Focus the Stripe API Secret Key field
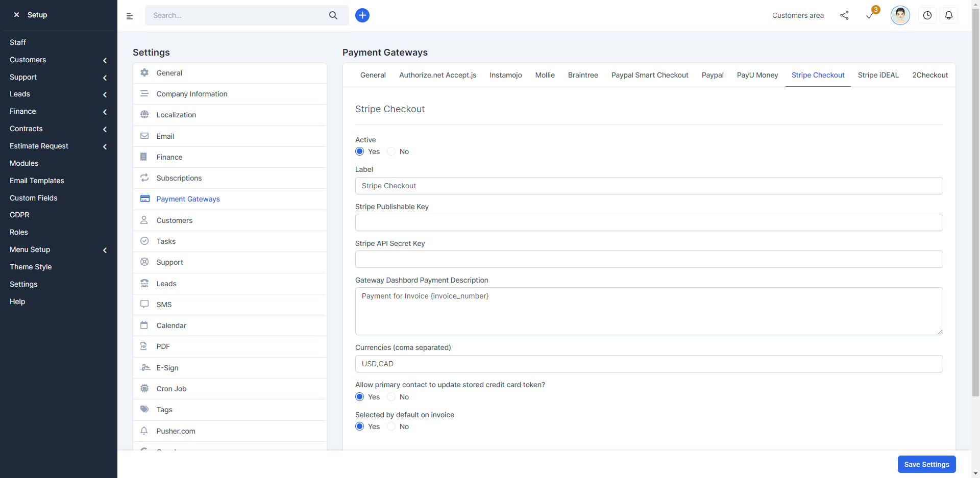Viewport: 980px width, 478px height. pyautogui.click(x=649, y=259)
